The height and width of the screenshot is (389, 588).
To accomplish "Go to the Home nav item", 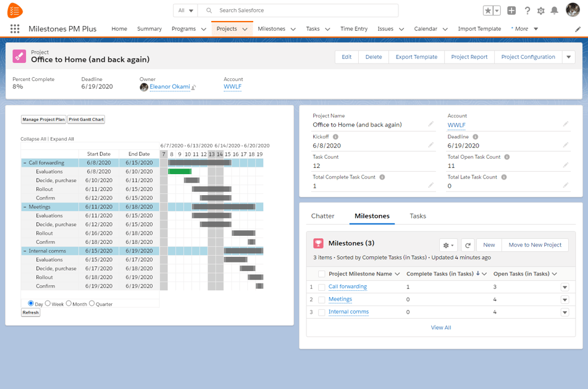I will (x=119, y=29).
